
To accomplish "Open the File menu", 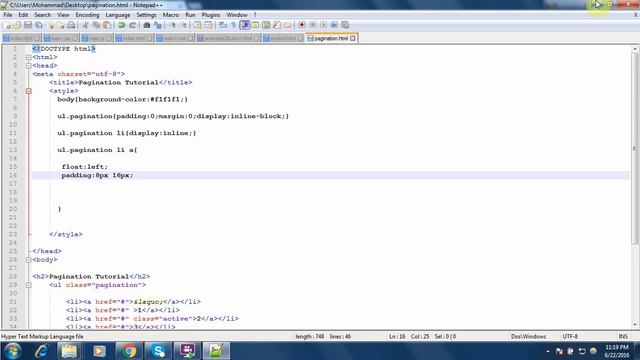I will click(8, 15).
